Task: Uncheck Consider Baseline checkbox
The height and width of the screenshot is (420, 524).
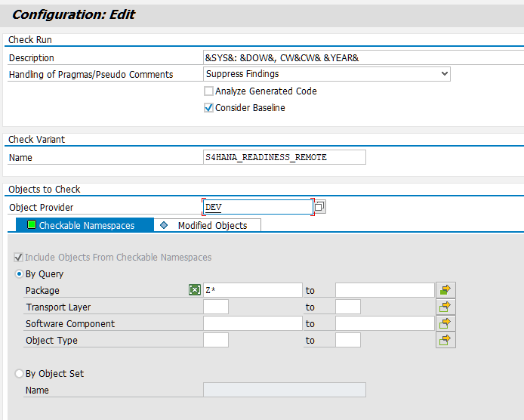Action: point(208,108)
